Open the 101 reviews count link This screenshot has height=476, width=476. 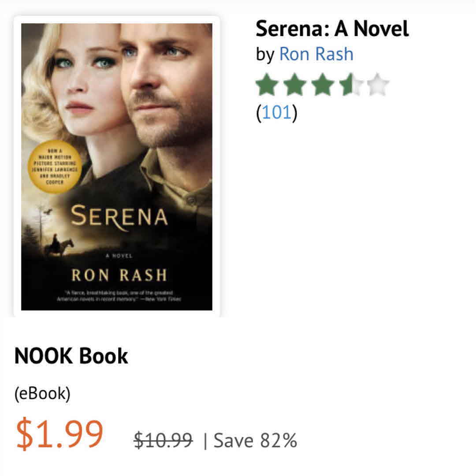276,112
